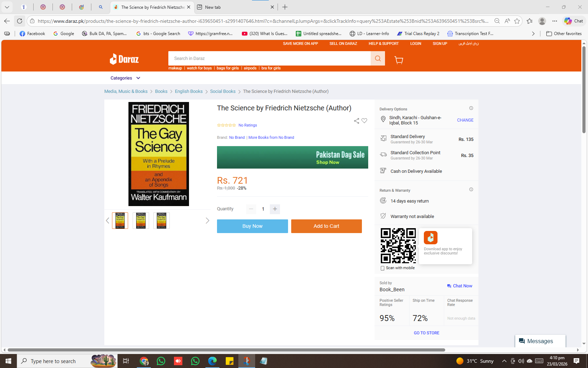Refresh the page with reload icon
The width and height of the screenshot is (588, 368).
[20, 21]
